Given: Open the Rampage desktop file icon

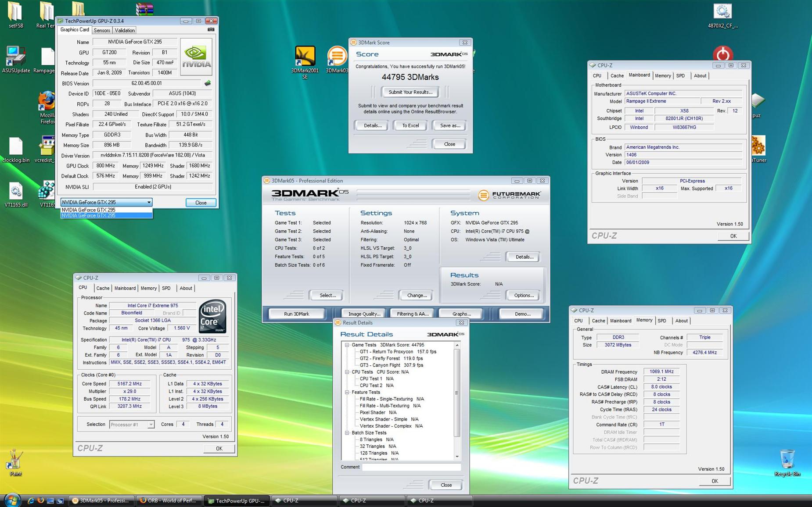Looking at the screenshot, I should pos(45,61).
